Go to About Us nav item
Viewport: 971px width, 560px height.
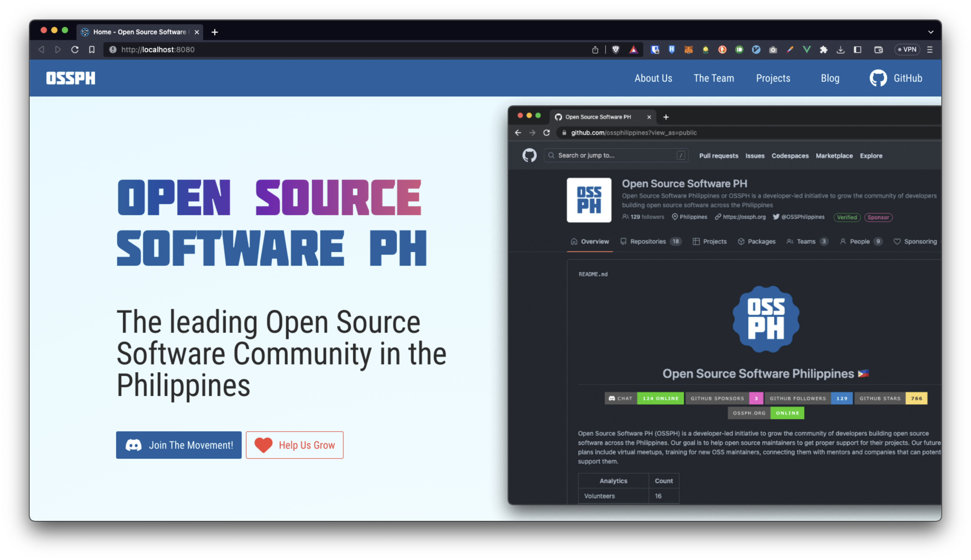coord(653,78)
